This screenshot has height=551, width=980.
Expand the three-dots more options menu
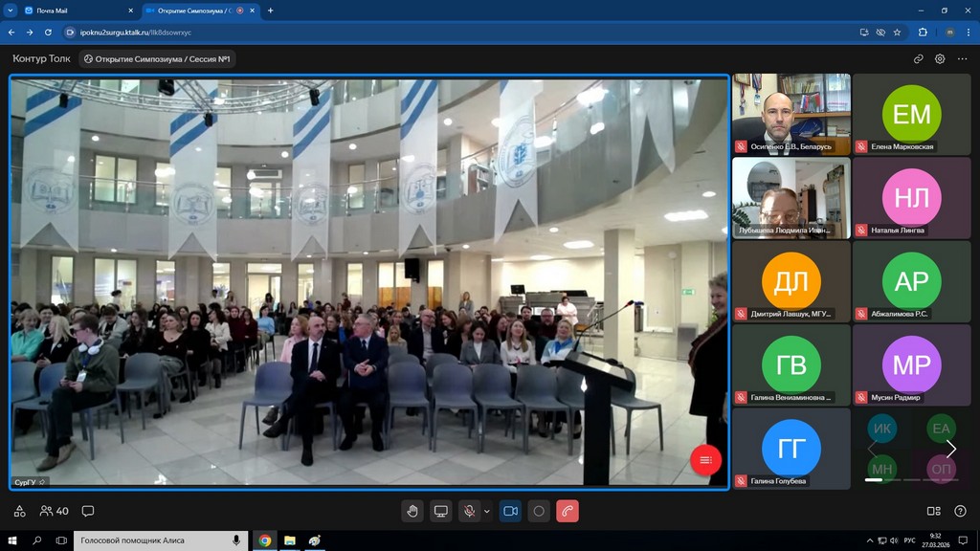coord(962,58)
